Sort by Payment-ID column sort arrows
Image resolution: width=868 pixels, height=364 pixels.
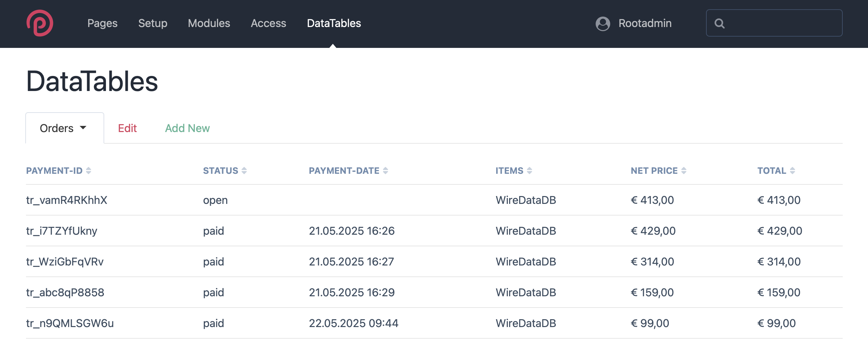coord(89,171)
